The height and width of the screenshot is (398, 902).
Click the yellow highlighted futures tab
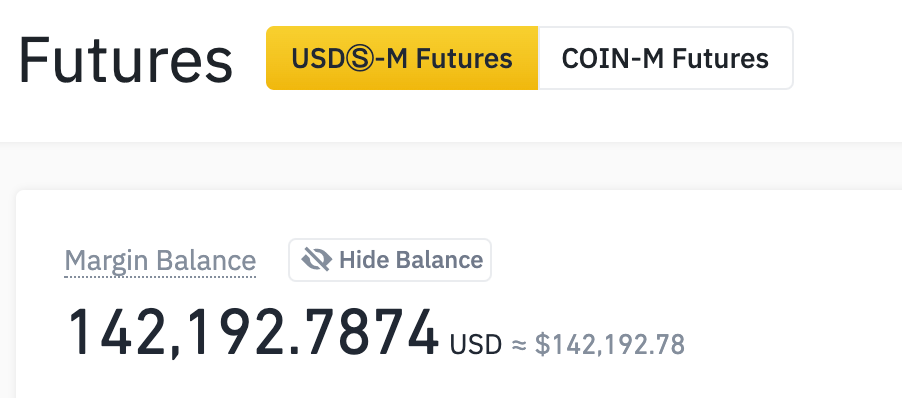pos(402,58)
